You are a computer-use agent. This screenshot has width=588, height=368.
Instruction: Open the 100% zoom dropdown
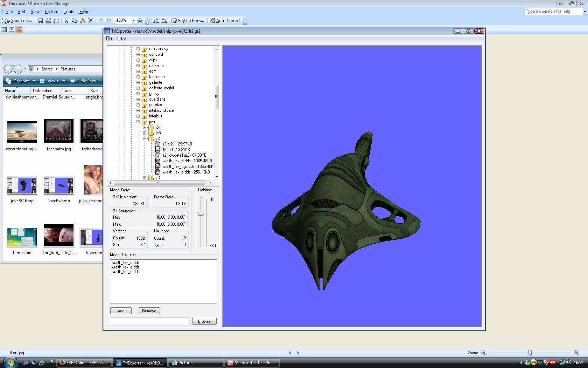tap(133, 21)
